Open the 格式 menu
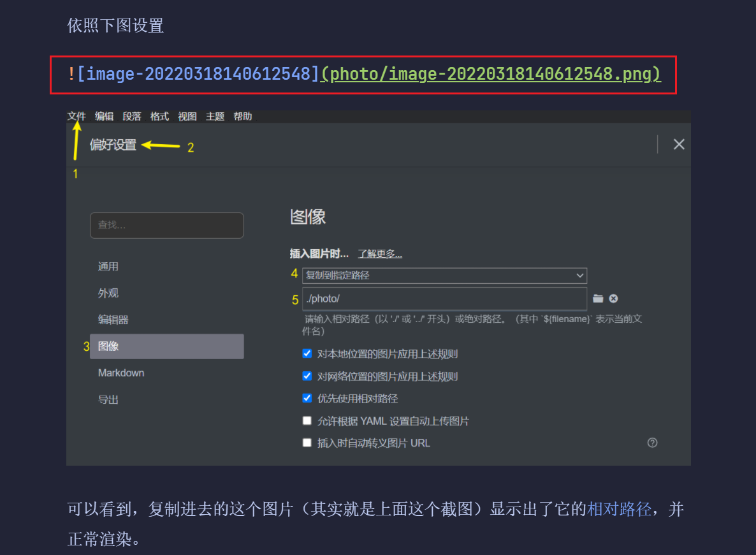This screenshot has height=555, width=756. pos(159,116)
